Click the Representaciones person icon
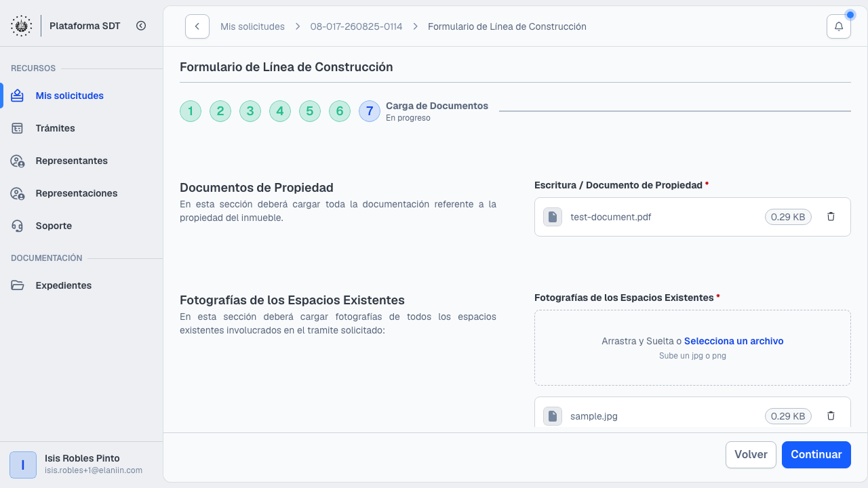Screen dimensions: 868x488 click(x=18, y=193)
